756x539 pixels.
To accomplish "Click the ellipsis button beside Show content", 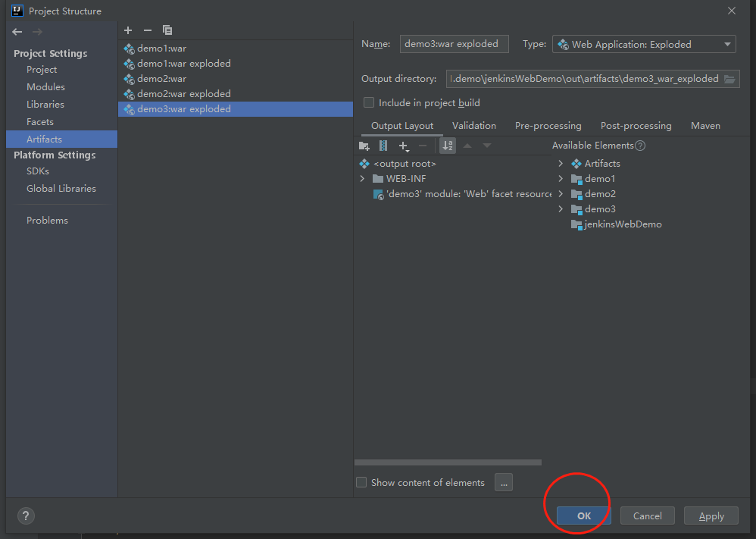I will click(503, 483).
